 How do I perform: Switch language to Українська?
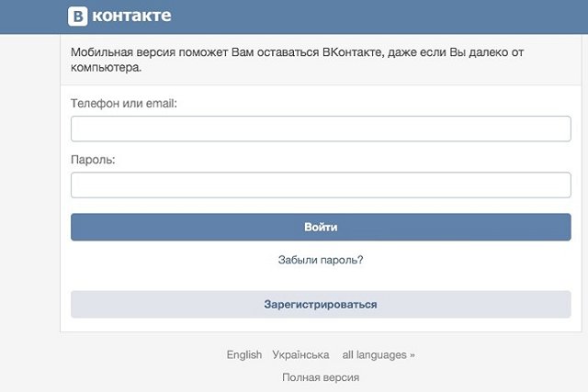click(300, 354)
